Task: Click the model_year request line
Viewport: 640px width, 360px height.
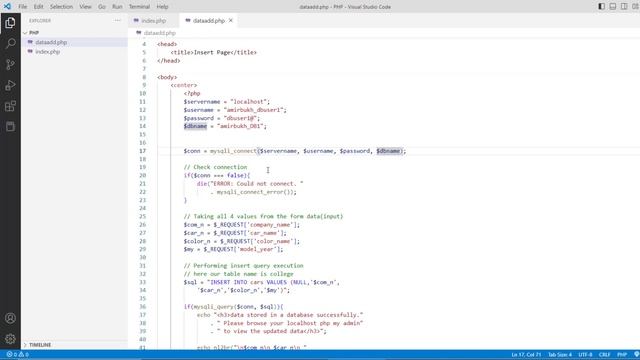Action: click(233, 249)
